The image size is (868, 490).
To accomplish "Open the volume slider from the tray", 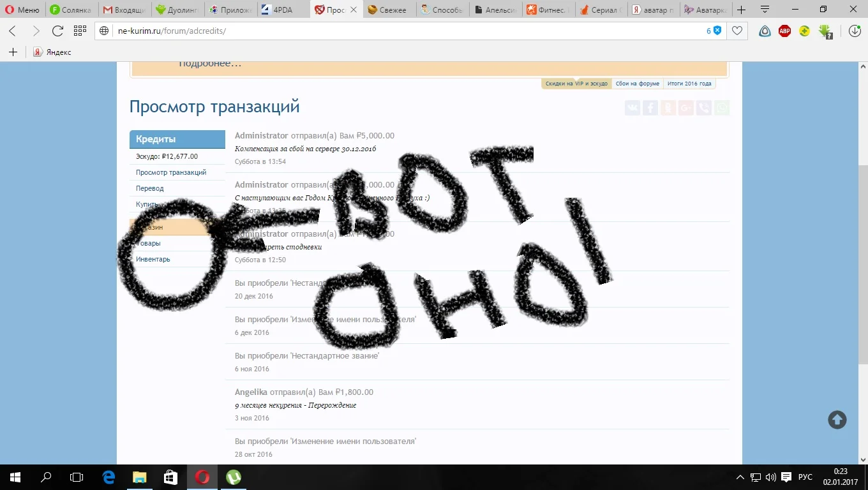I will click(770, 477).
